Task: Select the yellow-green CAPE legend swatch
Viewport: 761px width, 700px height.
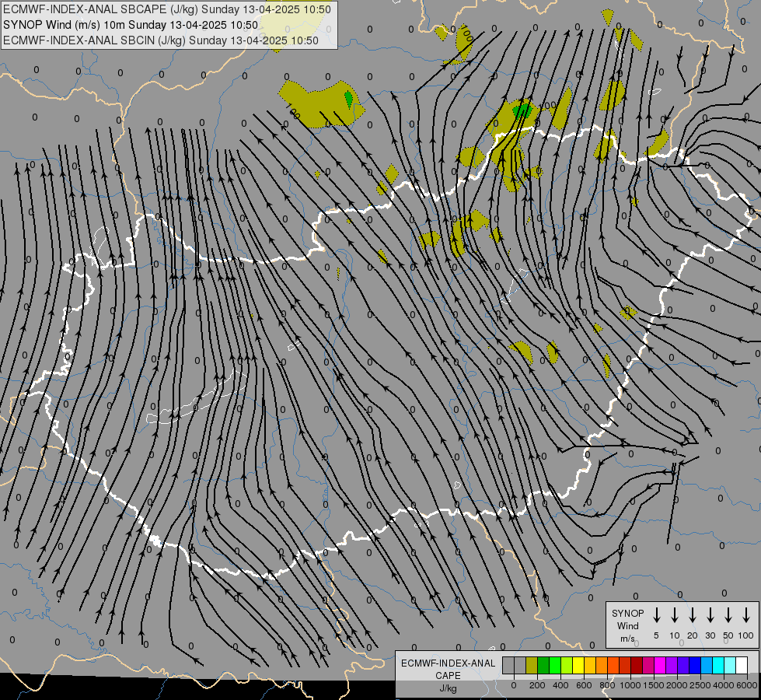Action: coord(567,666)
